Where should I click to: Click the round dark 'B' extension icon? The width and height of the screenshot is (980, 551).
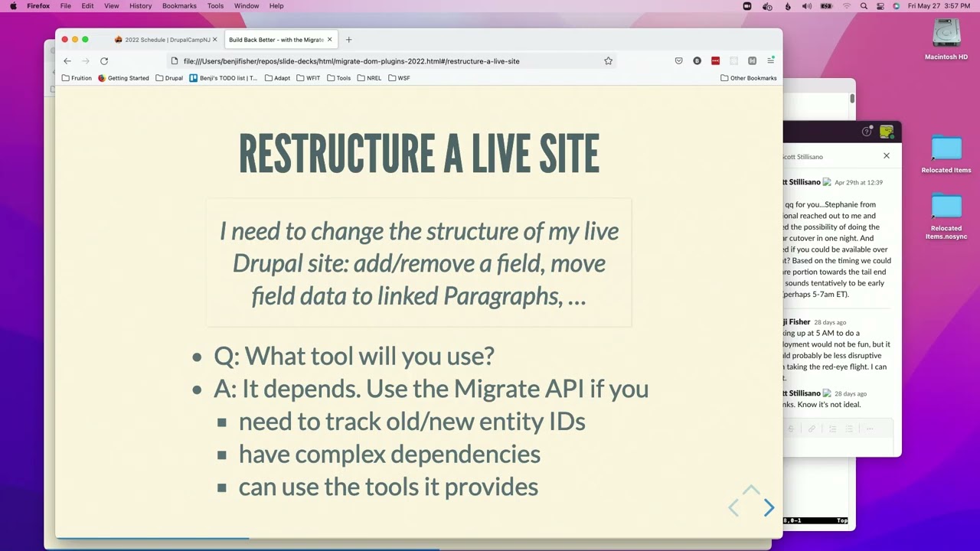click(x=697, y=61)
